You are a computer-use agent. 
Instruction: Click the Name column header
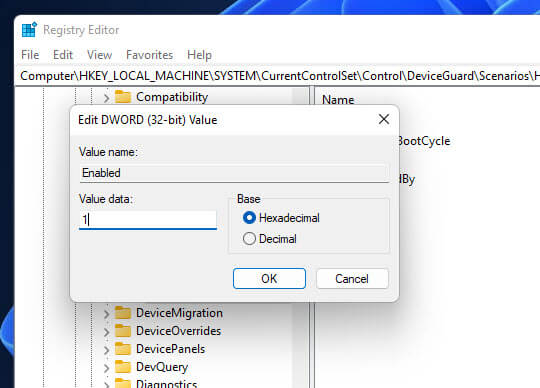point(338,100)
